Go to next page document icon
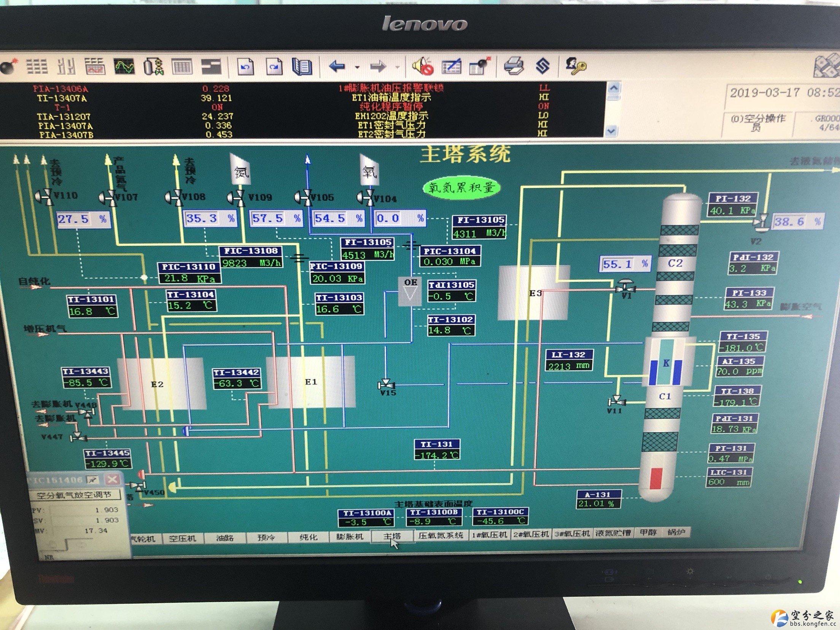 click(274, 67)
